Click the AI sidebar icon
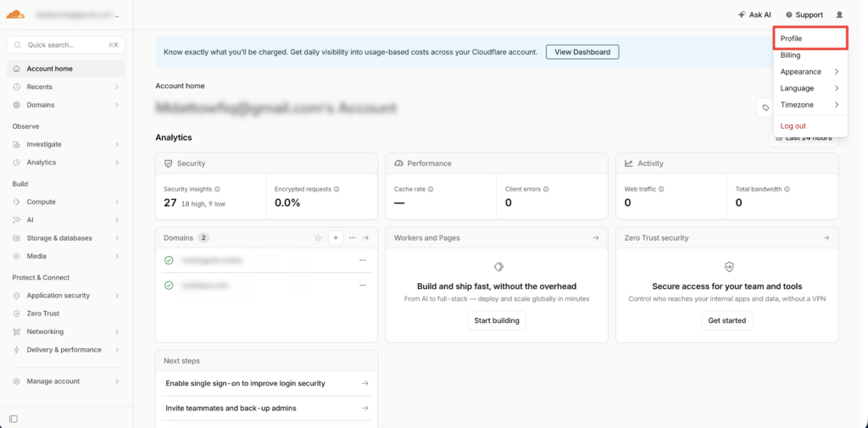This screenshot has height=428, width=868. tap(17, 220)
